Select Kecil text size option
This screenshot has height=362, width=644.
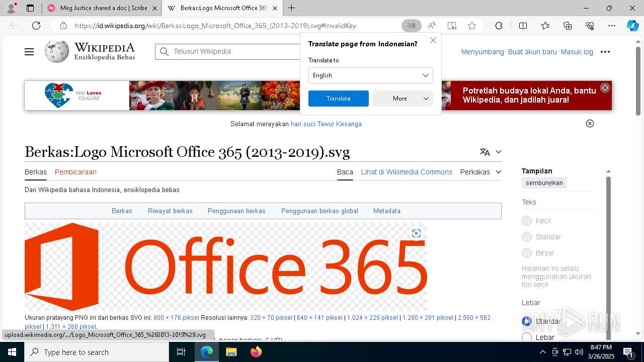coord(527,221)
